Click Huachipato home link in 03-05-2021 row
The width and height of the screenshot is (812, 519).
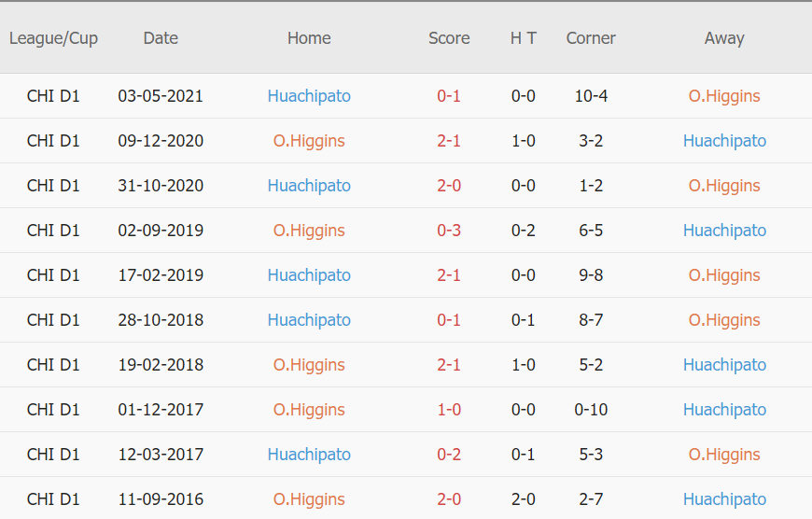coord(309,96)
